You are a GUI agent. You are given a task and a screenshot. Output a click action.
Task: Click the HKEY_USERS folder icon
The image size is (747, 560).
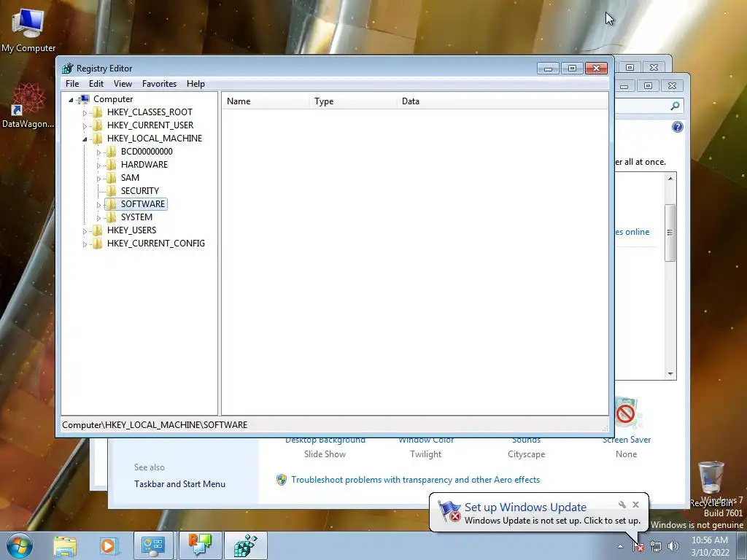click(x=97, y=230)
